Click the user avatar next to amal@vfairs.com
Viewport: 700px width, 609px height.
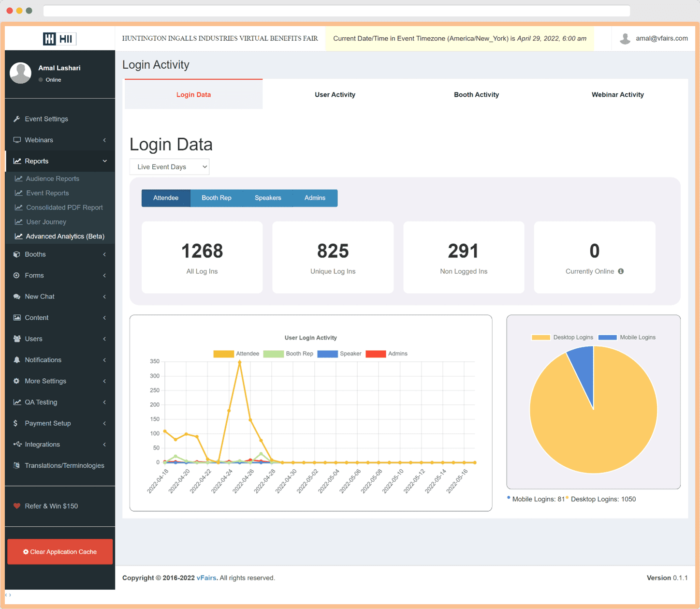coord(625,38)
